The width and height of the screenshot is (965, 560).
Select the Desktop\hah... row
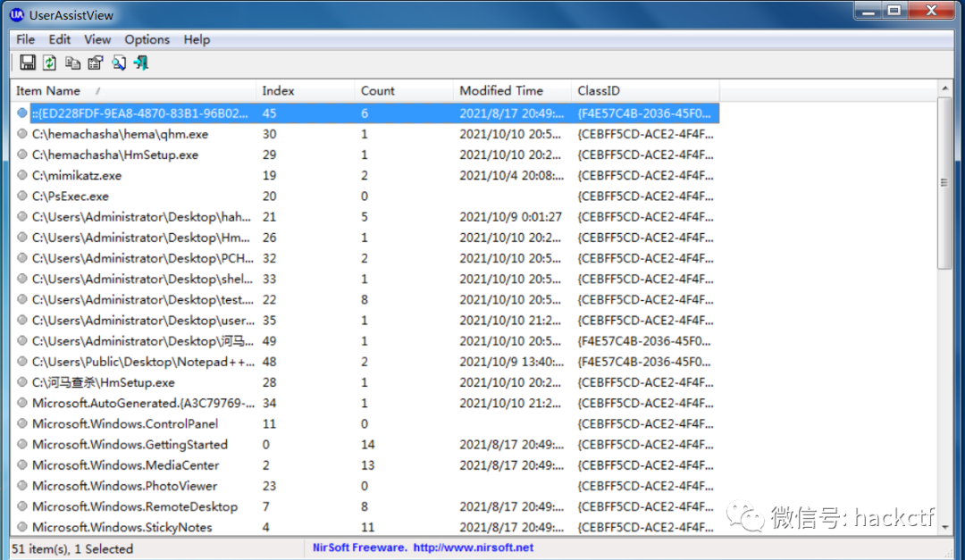(365, 217)
